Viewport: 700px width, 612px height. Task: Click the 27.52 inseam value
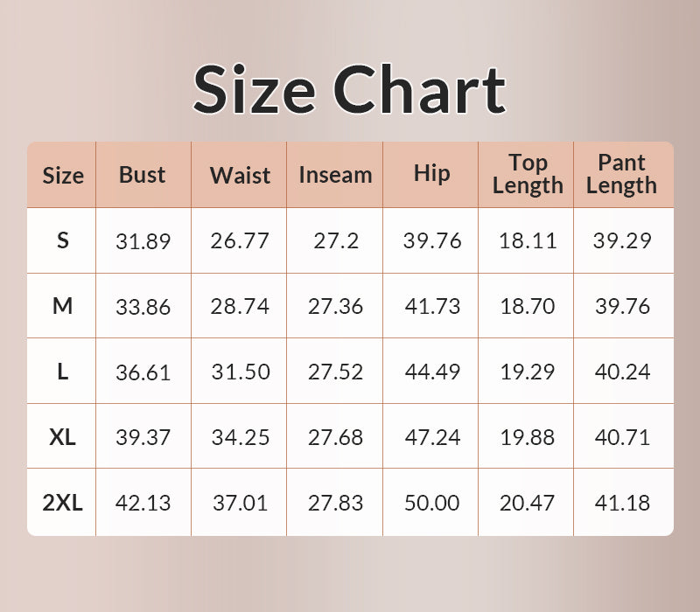[335, 372]
